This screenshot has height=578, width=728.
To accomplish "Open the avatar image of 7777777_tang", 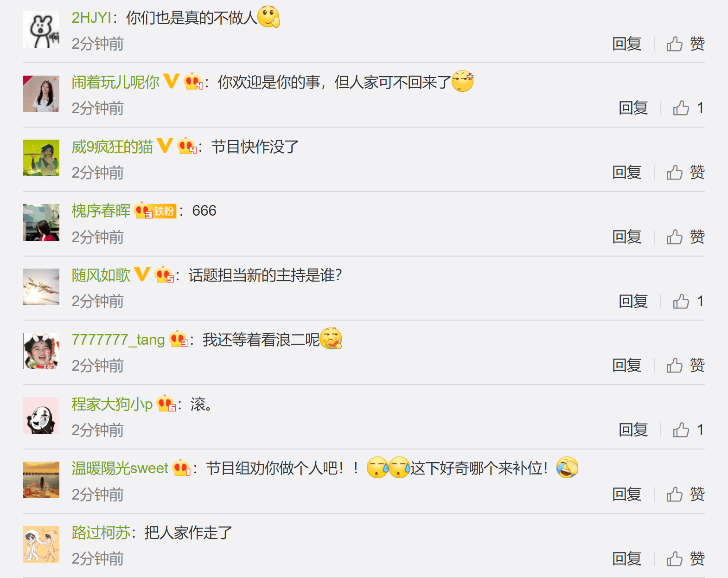I will 41,351.
